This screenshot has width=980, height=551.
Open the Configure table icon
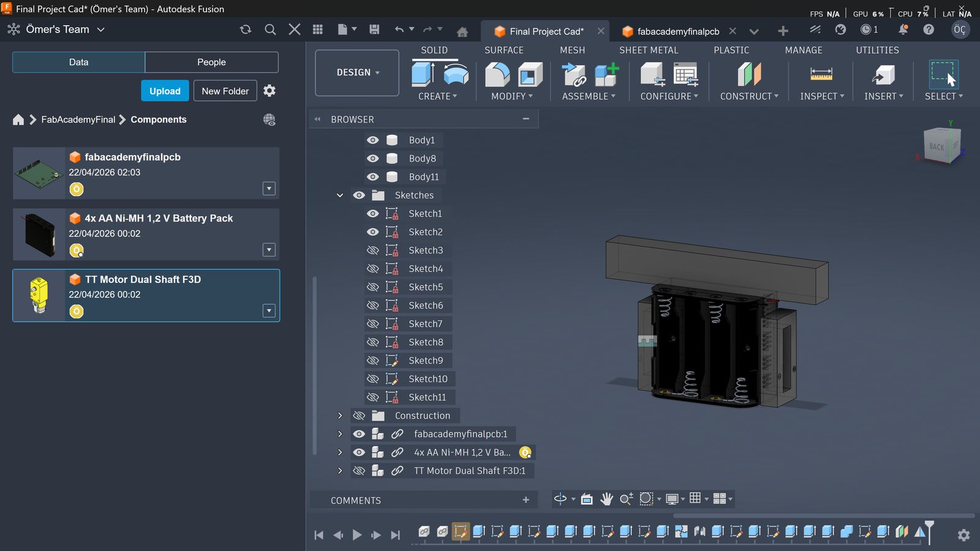coord(685,75)
